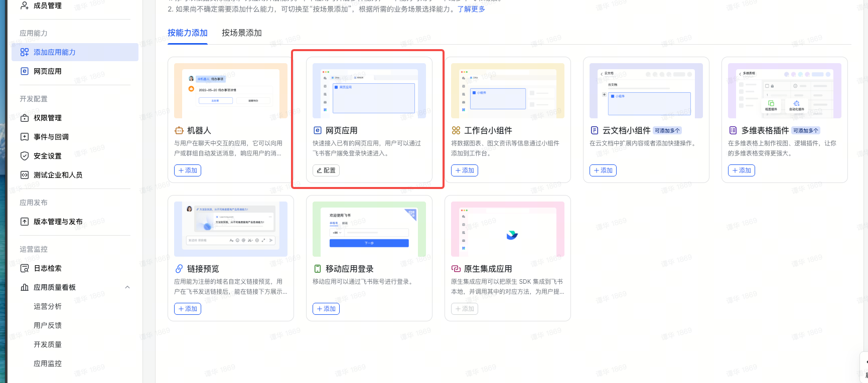This screenshot has width=868, height=383.
Task: Open 运营分析 in the sidebar
Action: click(x=48, y=306)
